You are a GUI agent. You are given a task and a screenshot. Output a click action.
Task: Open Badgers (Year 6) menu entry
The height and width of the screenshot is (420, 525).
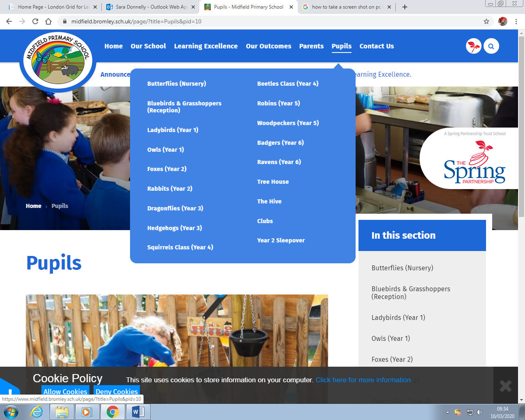(281, 143)
